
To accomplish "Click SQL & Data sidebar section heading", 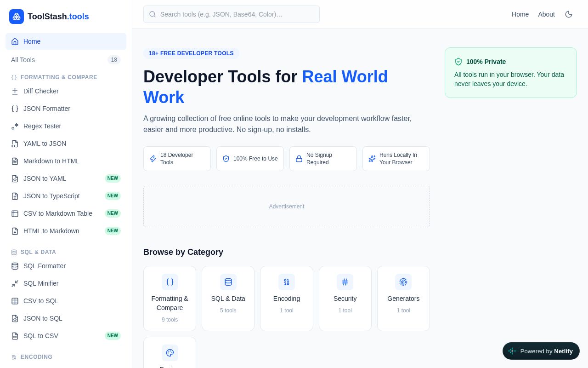I will tap(38, 252).
